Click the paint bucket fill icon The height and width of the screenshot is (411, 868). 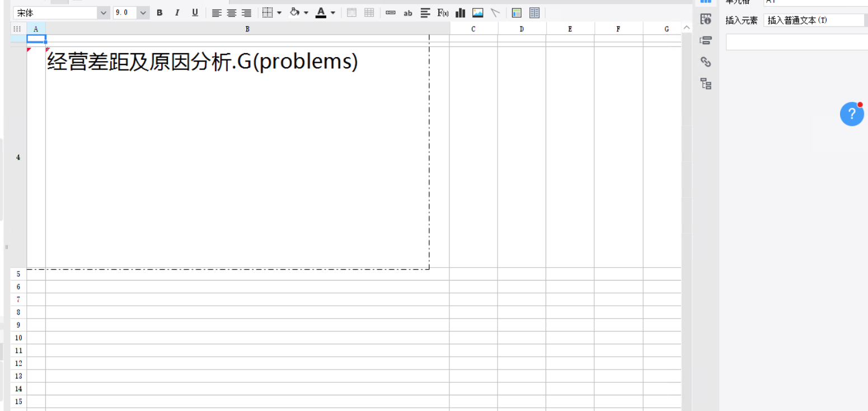294,12
